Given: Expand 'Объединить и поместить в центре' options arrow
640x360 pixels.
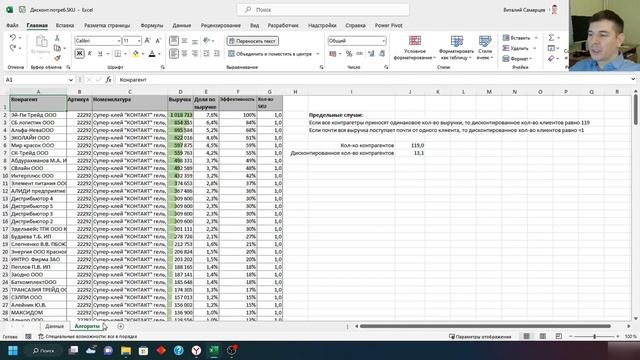Looking at the screenshot, I should tap(318, 54).
